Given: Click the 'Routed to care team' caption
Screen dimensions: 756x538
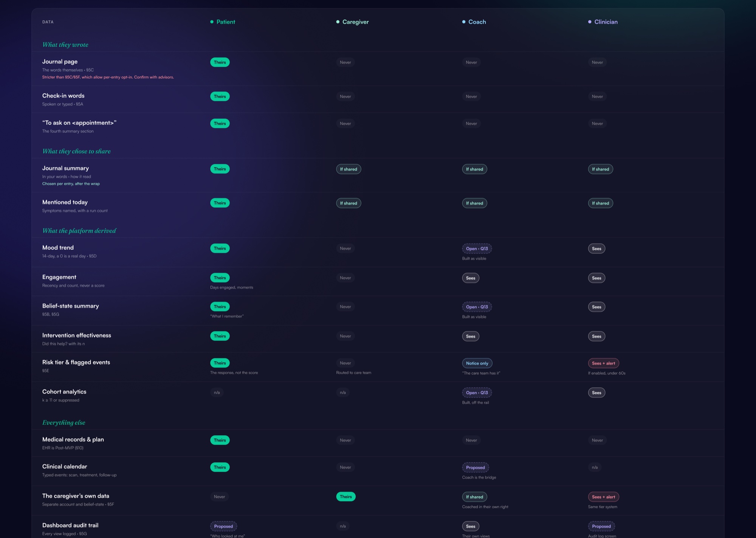Looking at the screenshot, I should (353, 373).
